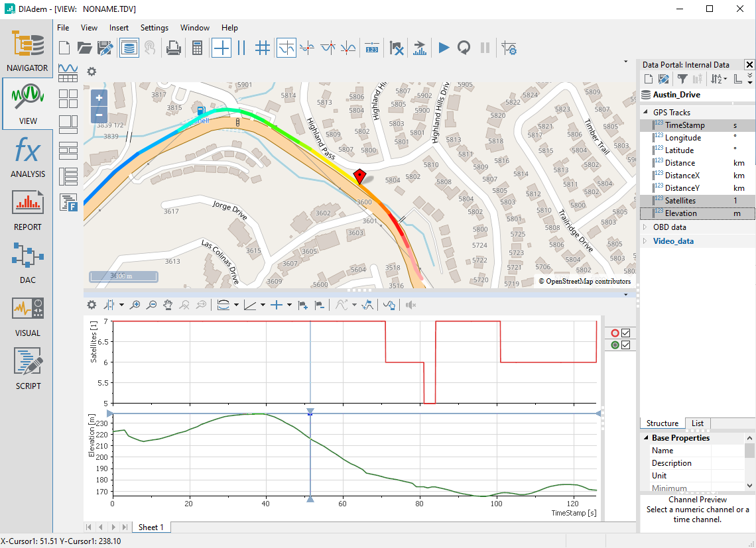Collapse the GPS Tracks group
The width and height of the screenshot is (756, 548).
tap(645, 113)
